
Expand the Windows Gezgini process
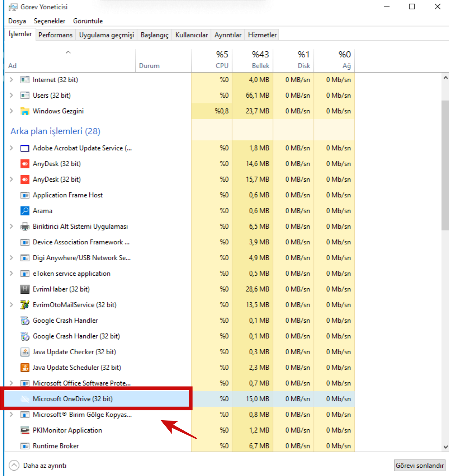pyautogui.click(x=11, y=111)
